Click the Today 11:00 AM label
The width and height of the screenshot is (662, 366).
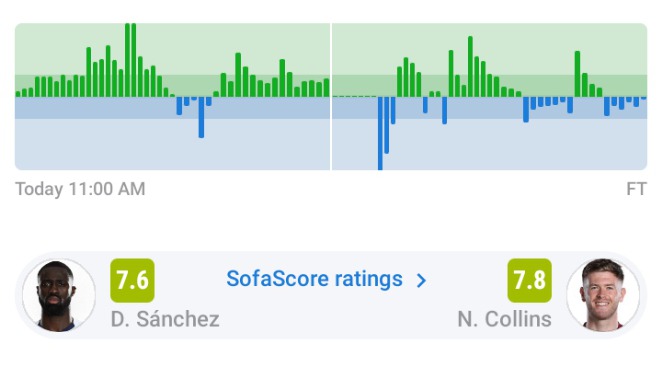pos(80,189)
